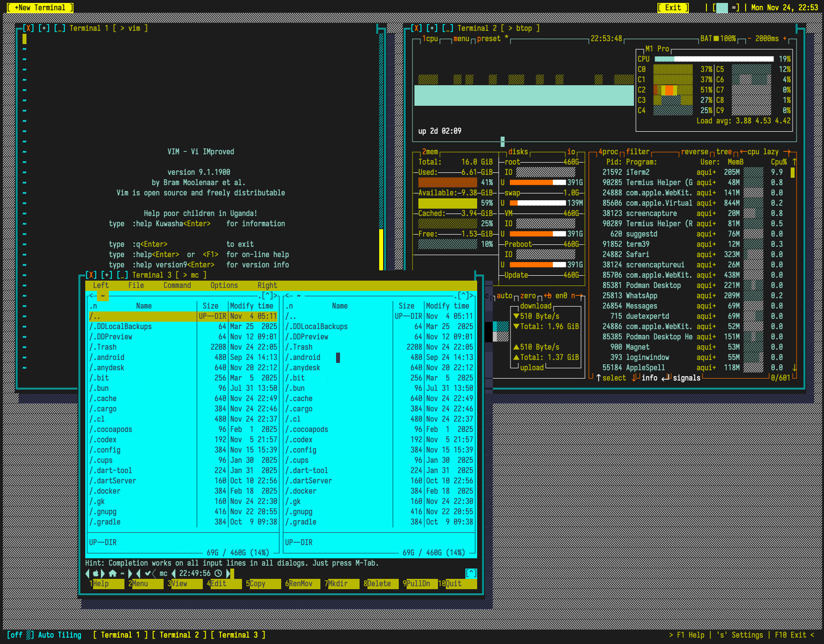Toggle btop proc box with '4proc' label

point(608,152)
